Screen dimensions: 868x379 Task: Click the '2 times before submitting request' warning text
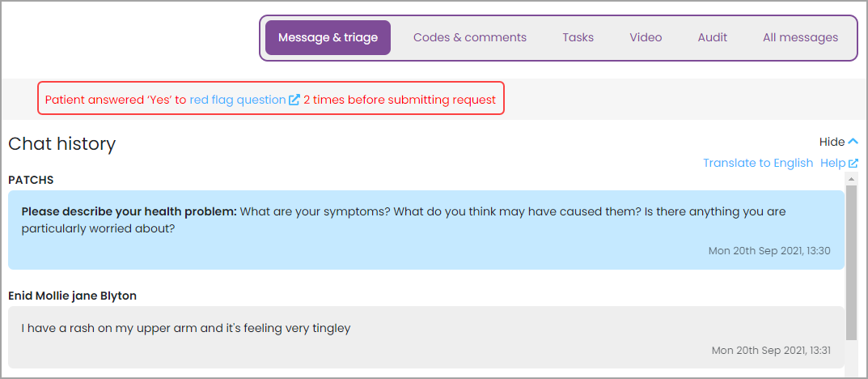399,100
